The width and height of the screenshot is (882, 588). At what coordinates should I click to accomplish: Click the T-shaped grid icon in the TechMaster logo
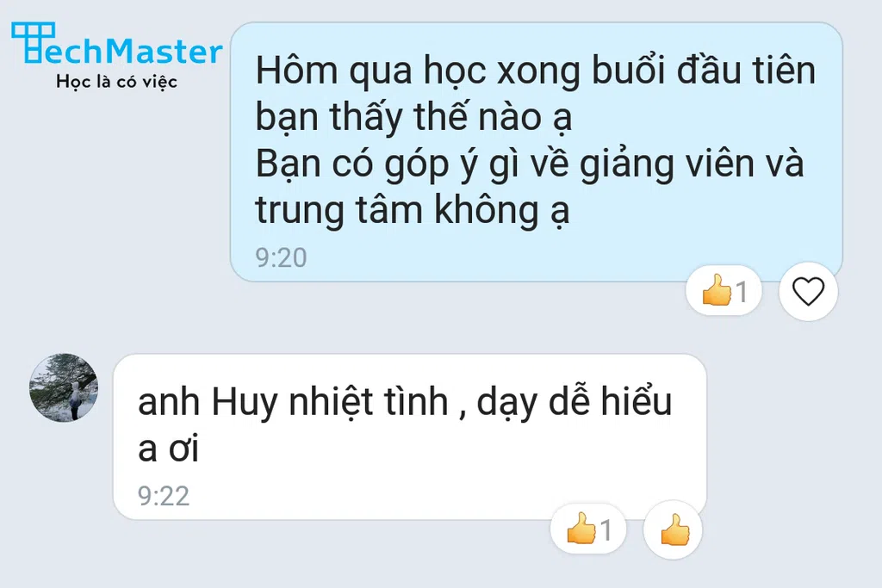(34, 42)
